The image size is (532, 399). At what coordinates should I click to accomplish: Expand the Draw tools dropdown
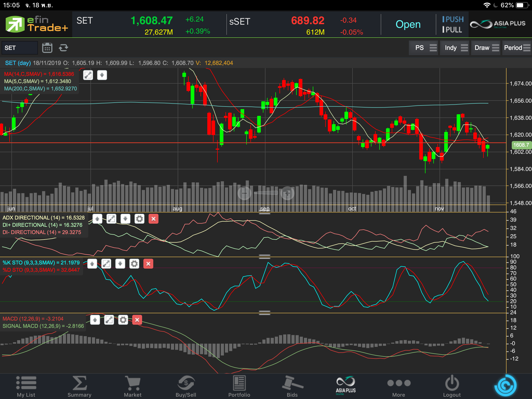(486, 48)
